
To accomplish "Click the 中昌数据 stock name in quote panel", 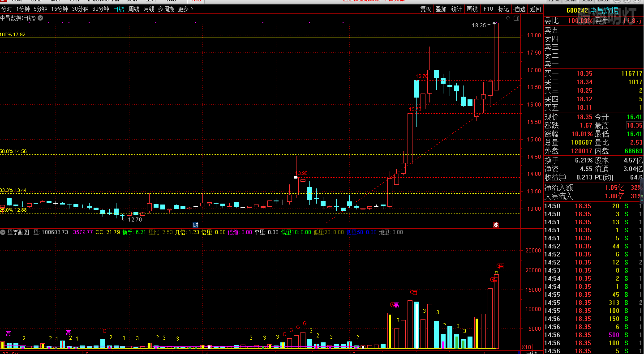I will tap(604, 11).
